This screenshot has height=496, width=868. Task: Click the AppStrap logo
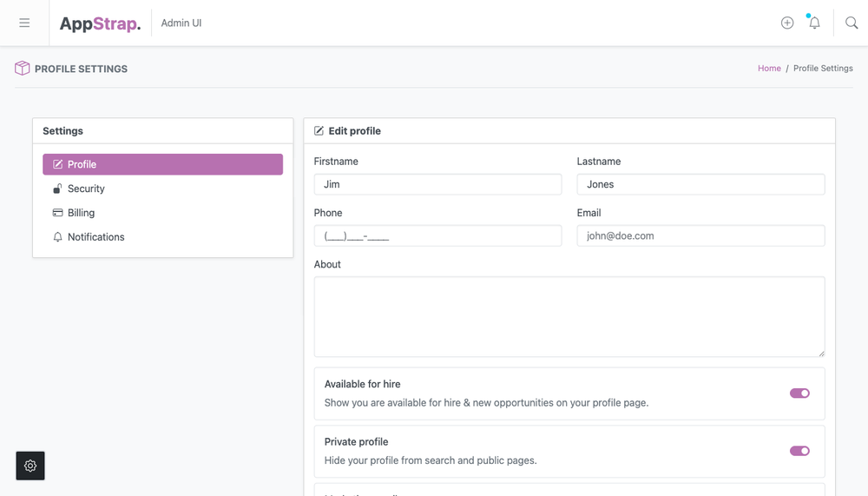(100, 23)
